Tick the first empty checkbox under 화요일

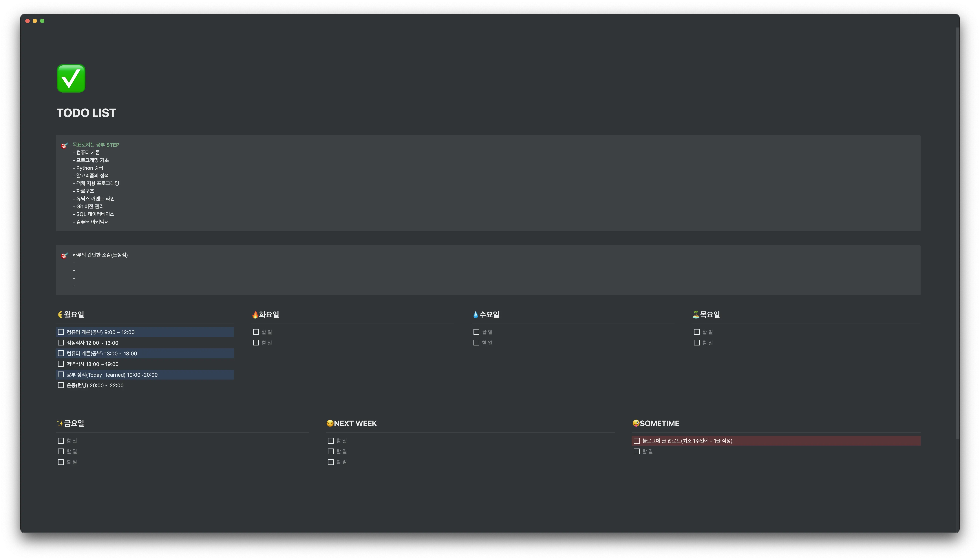pyautogui.click(x=256, y=332)
